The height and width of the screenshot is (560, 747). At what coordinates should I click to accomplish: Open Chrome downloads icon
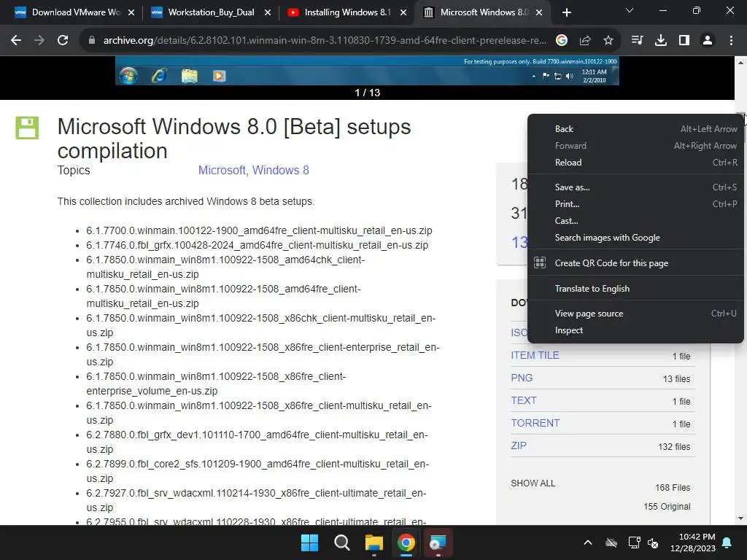tap(661, 41)
